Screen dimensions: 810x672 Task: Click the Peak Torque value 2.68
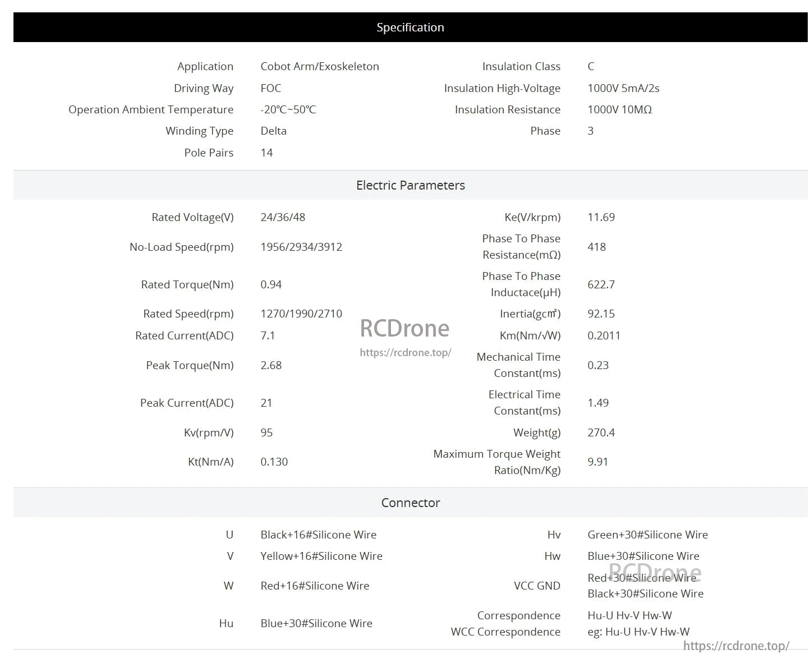pos(271,365)
